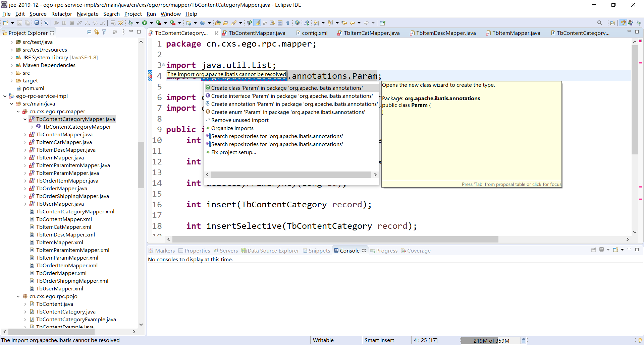Image resolution: width=644 pixels, height=345 pixels.
Task: Expand Maven Dependencies node
Action: point(11,65)
